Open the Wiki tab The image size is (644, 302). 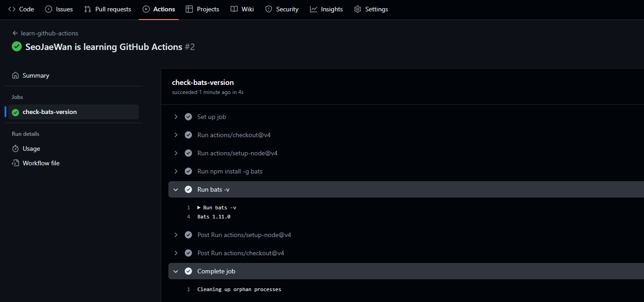tap(242, 9)
